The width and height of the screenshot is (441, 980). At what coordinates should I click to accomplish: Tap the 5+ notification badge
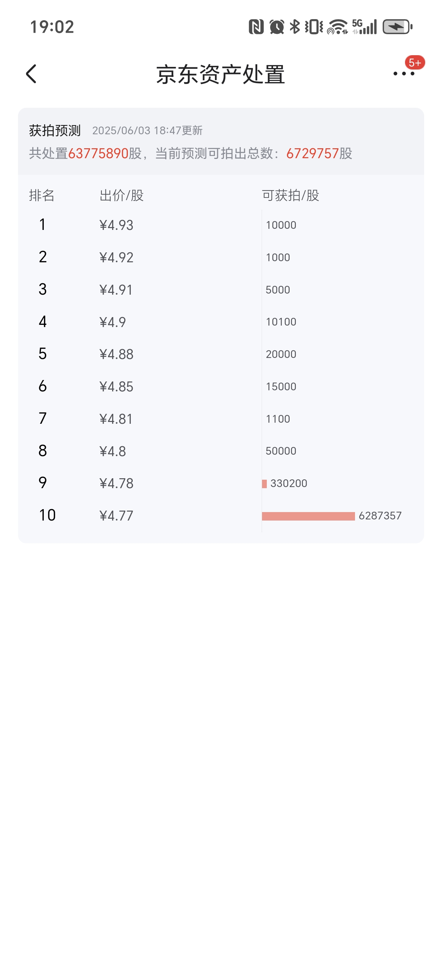point(415,63)
